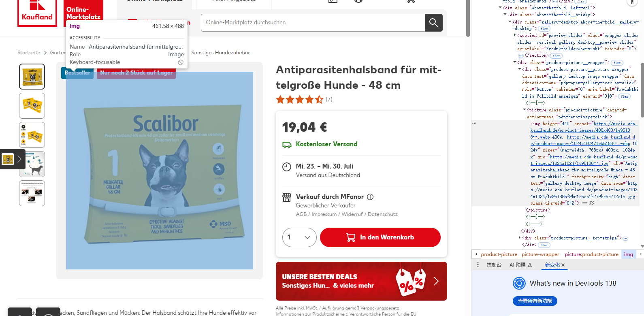Collapse the product-picture__wrapper div node

tap(515, 62)
